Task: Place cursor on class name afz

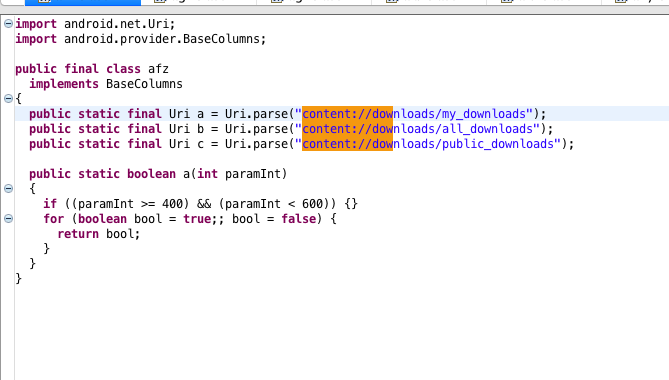Action: (158, 69)
